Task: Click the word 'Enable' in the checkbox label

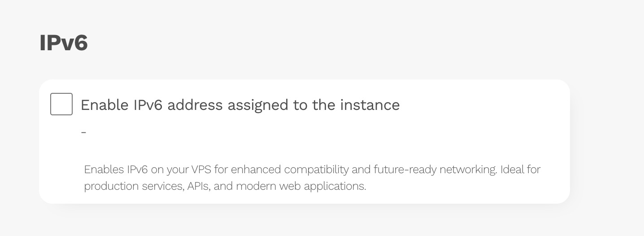Action: 104,105
